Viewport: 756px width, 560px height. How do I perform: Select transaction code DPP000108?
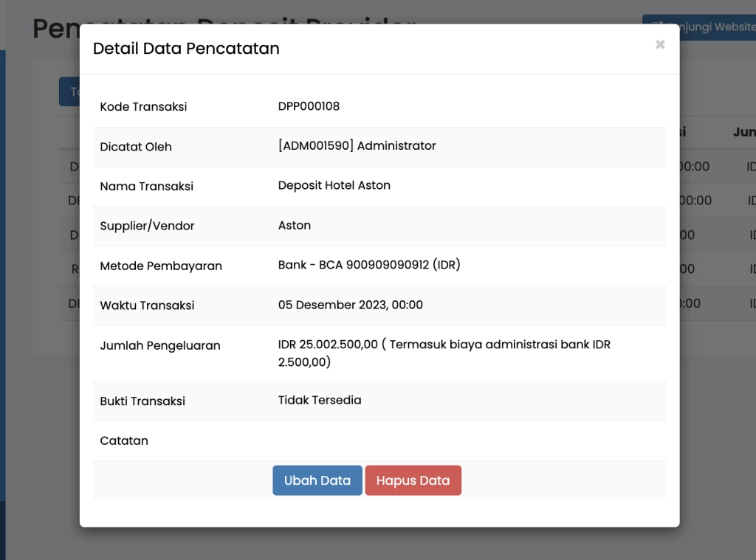(x=309, y=106)
